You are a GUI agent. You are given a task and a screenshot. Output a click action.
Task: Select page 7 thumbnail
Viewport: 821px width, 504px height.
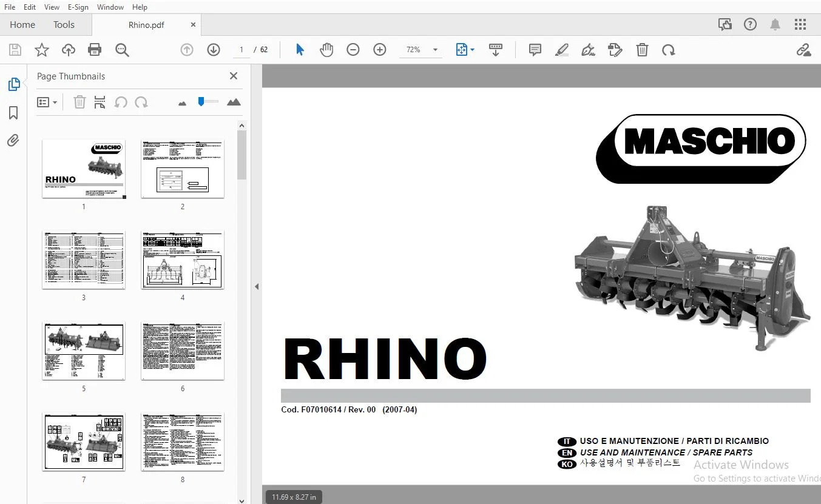84,442
